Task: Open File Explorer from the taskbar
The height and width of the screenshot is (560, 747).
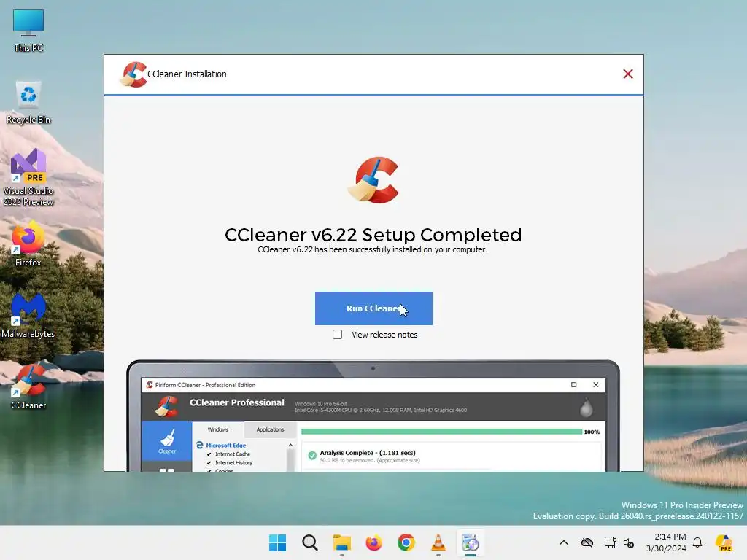Action: point(341,542)
